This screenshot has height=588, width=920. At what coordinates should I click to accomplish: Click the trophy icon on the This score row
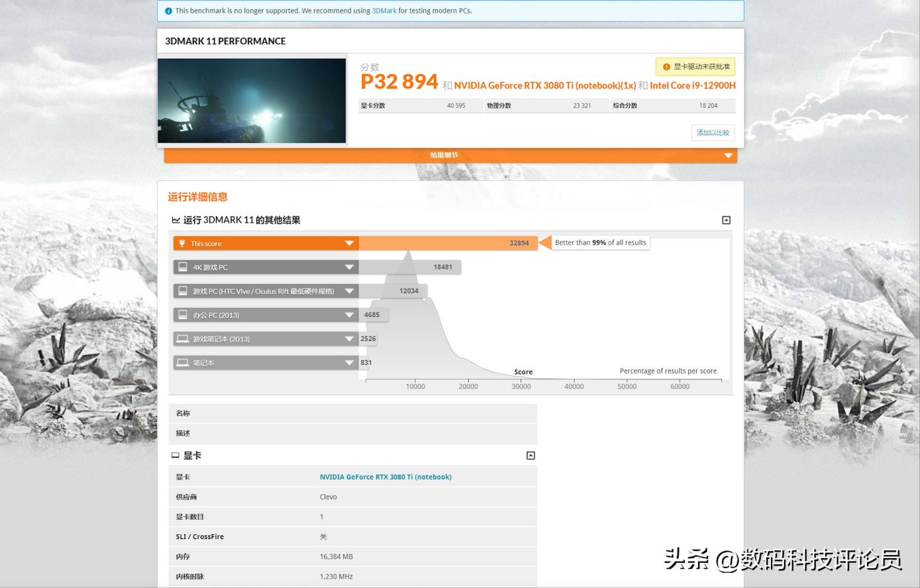182,243
